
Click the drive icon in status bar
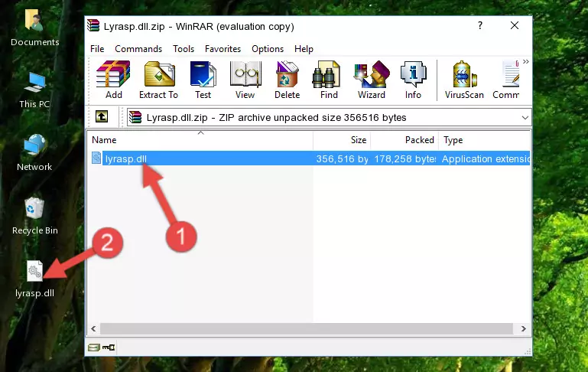pos(94,348)
